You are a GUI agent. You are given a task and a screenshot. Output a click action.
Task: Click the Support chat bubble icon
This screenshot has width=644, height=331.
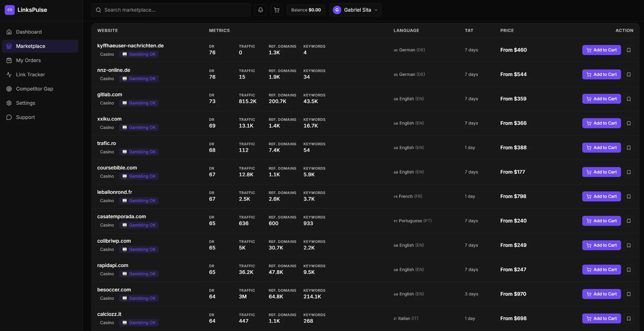pyautogui.click(x=9, y=117)
